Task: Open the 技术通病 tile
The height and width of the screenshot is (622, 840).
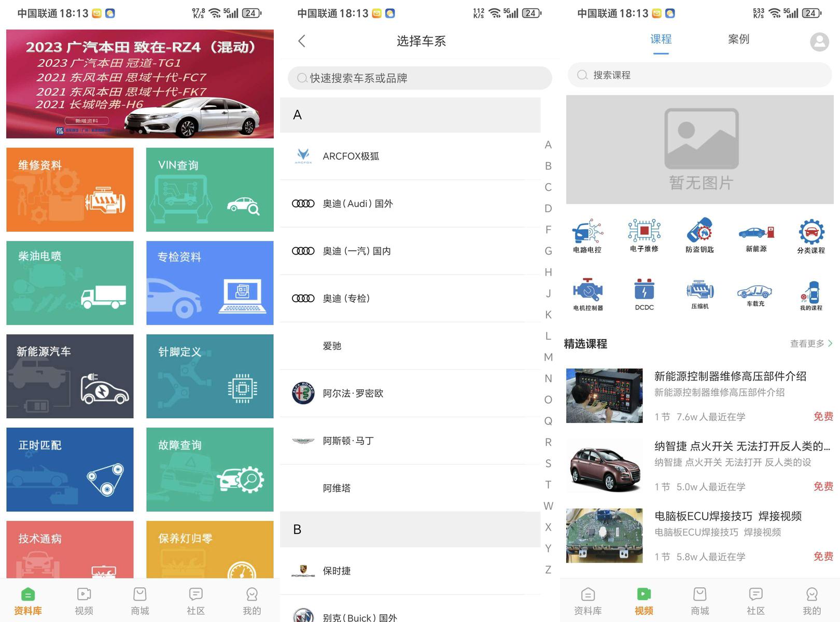Action: point(70,549)
